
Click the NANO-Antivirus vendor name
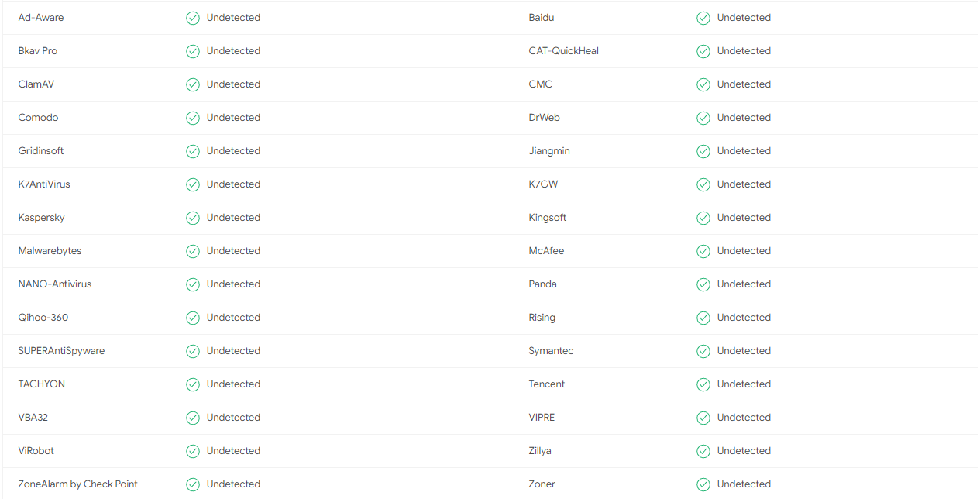pyautogui.click(x=55, y=284)
